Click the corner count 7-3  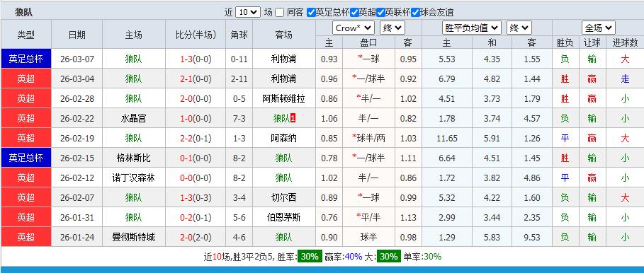[x=239, y=118]
